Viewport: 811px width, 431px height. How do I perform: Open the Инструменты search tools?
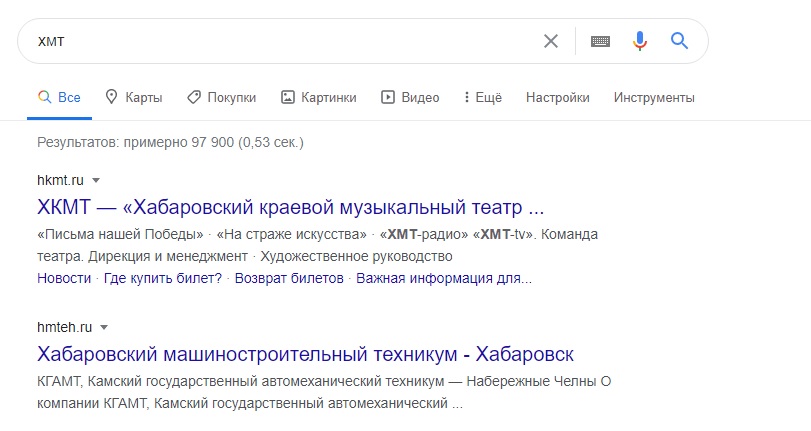654,97
